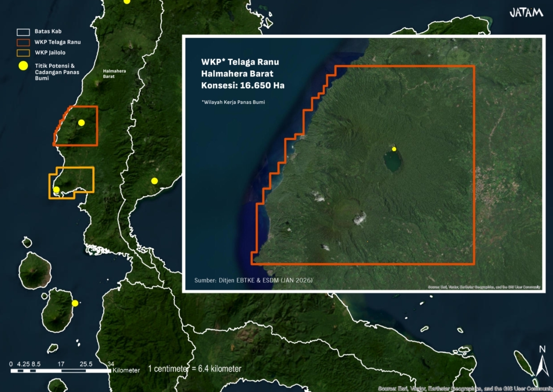Click the 'Sumber: Ditjen EBTKE & ESDM' source line

(253, 280)
